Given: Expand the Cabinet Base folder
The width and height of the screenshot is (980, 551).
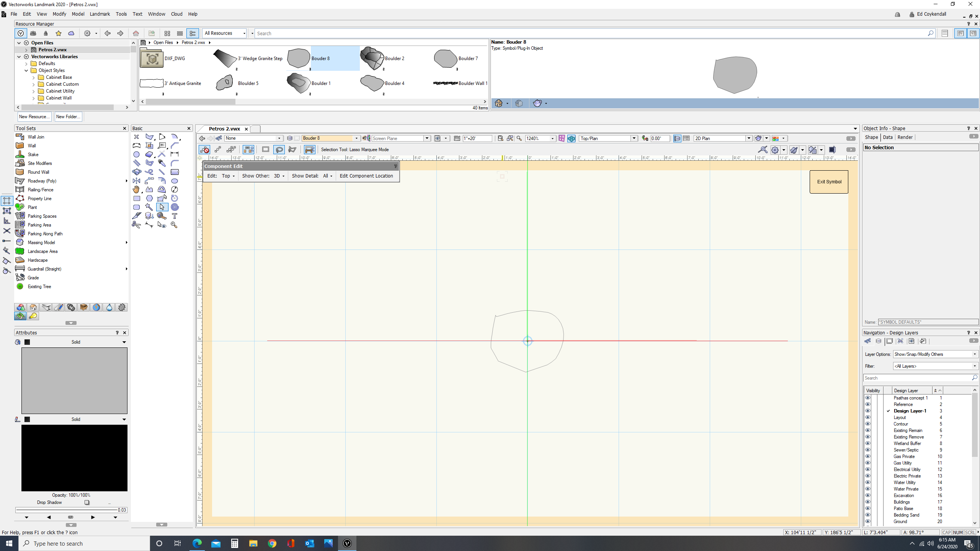Looking at the screenshot, I should (x=34, y=77).
